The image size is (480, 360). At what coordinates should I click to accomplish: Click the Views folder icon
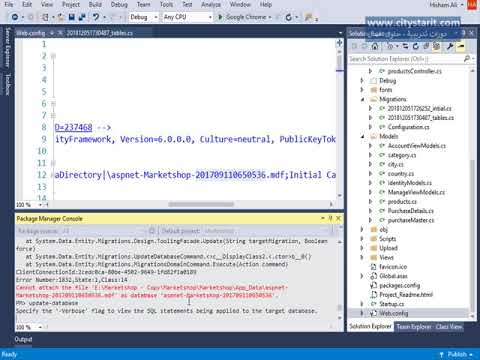374,257
